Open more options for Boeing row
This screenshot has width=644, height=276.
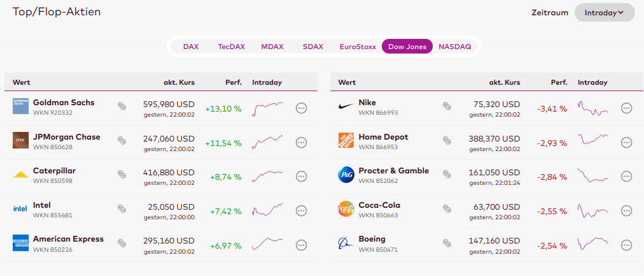(x=627, y=245)
